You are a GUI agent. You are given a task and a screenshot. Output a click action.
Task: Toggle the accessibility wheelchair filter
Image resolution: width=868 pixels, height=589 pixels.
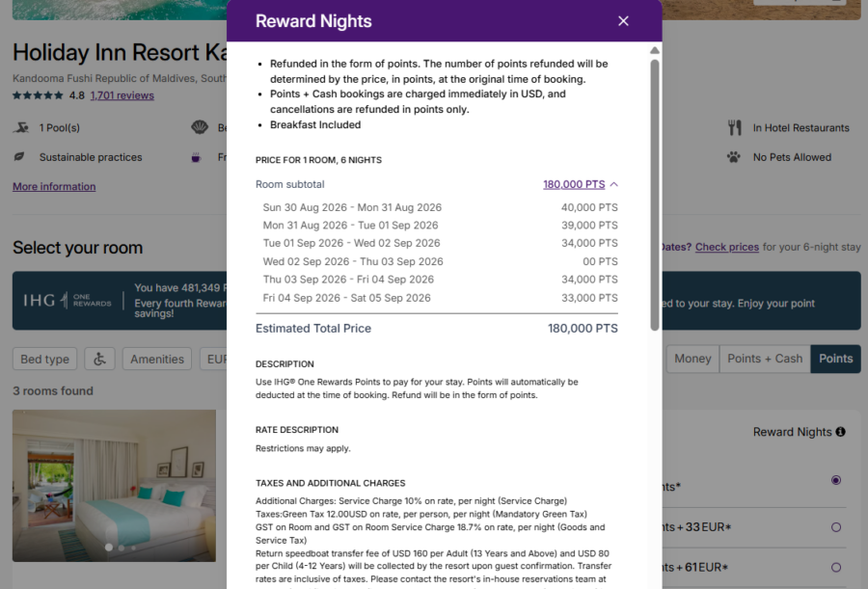[x=99, y=359]
